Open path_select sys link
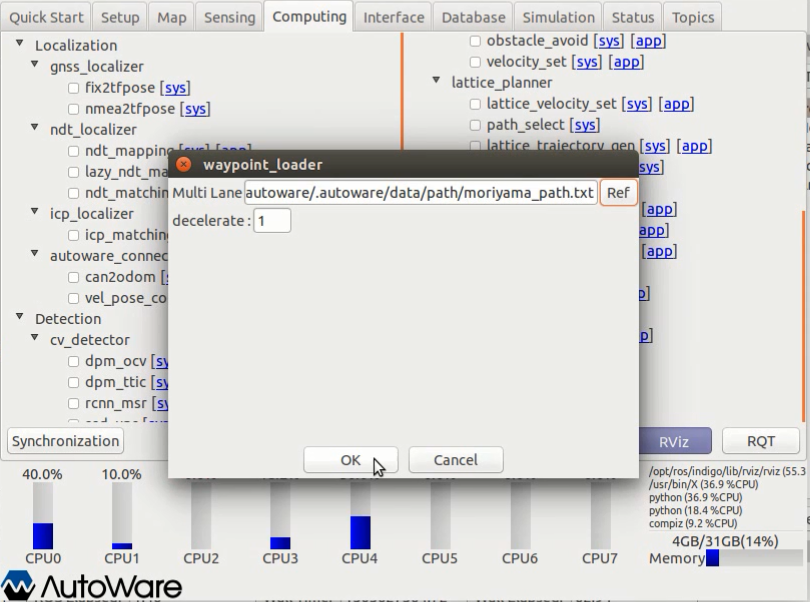 point(585,125)
